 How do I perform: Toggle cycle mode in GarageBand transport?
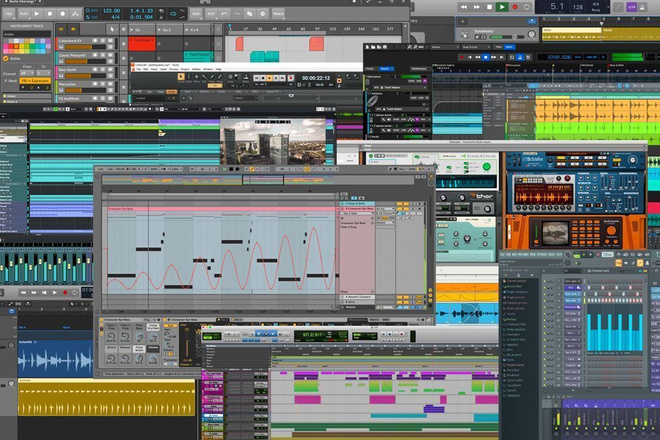(x=527, y=7)
